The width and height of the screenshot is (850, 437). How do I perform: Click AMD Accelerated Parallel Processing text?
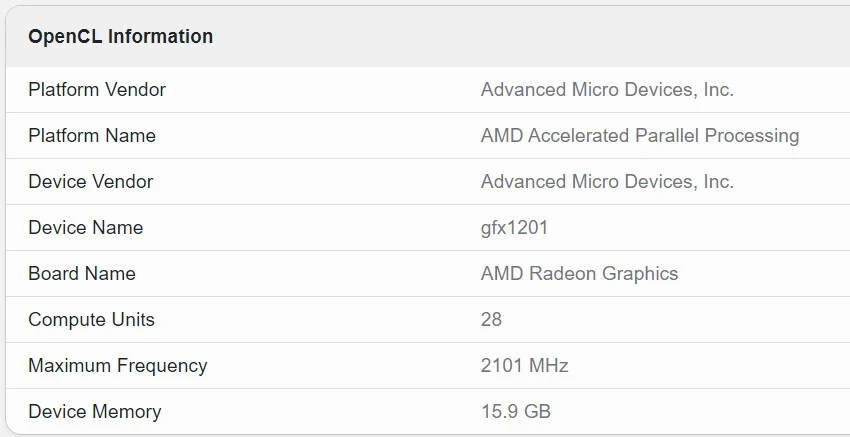click(639, 136)
